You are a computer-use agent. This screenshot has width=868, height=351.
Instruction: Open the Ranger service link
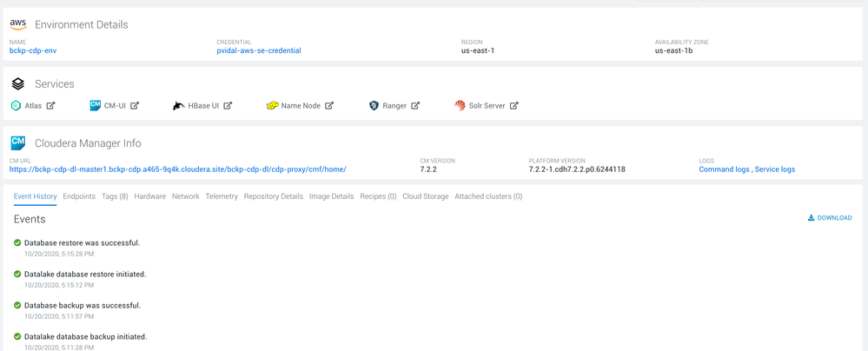click(394, 106)
